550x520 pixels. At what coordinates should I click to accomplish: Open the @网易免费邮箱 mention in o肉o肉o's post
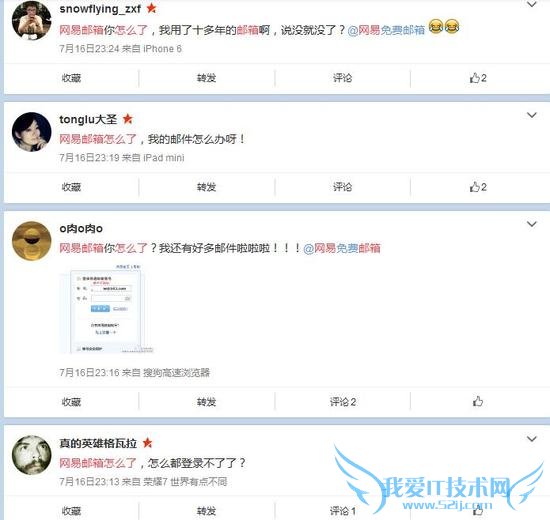342,248
